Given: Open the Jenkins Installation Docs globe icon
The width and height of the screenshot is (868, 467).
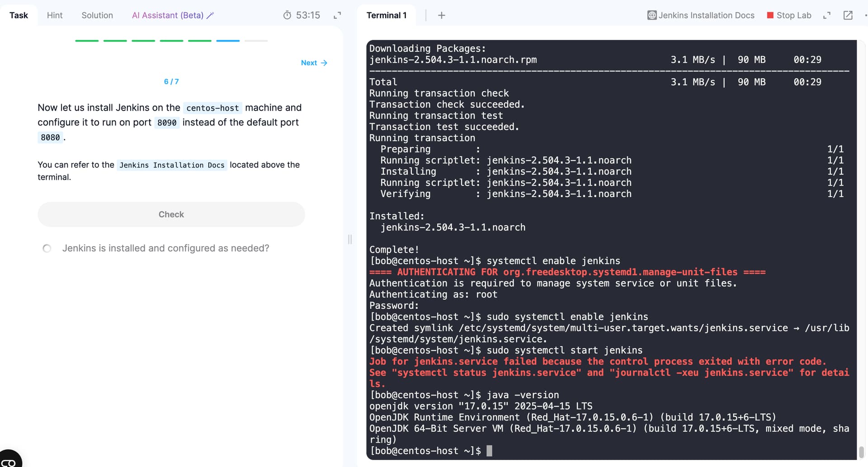Looking at the screenshot, I should tap(652, 15).
